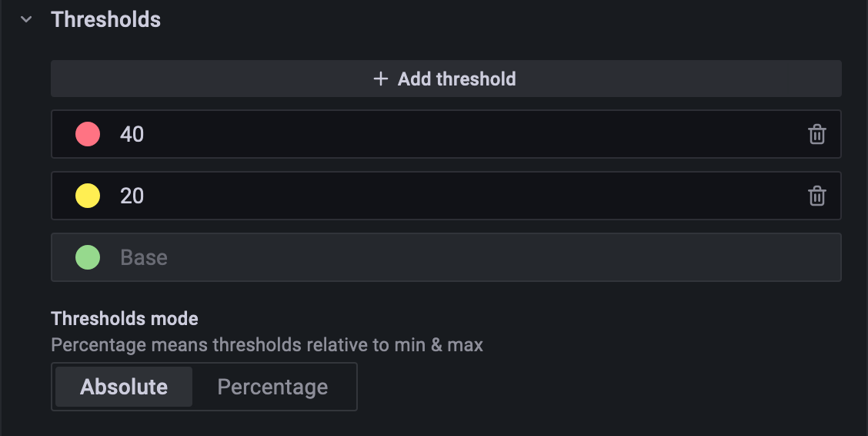Click the plus icon on Add threshold
Viewport: 868px width, 436px height.
click(x=380, y=79)
